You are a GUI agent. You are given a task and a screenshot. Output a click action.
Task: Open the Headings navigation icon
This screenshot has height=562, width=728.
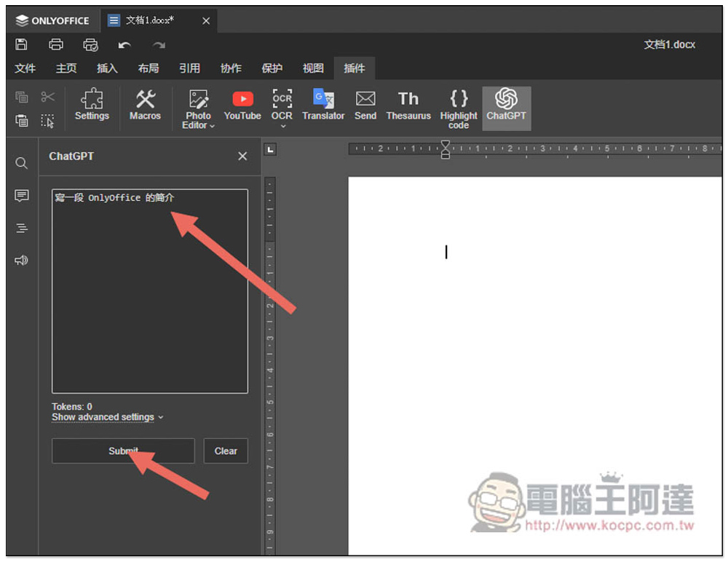click(21, 228)
